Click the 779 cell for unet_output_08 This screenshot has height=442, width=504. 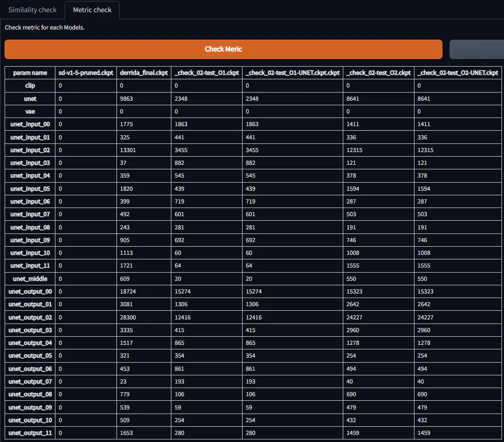[x=144, y=394]
